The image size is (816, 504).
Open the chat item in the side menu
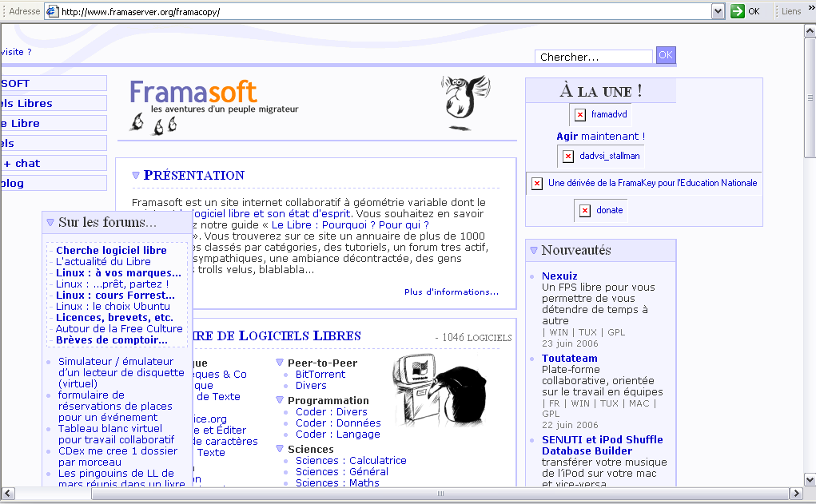54,163
